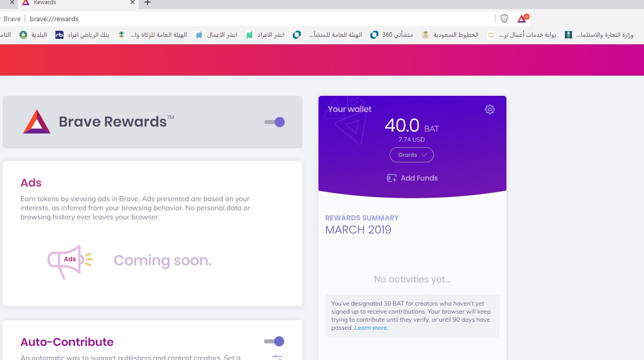This screenshot has height=360, width=644.
Task: Click the Ads megaphone illustration
Action: 70,262
